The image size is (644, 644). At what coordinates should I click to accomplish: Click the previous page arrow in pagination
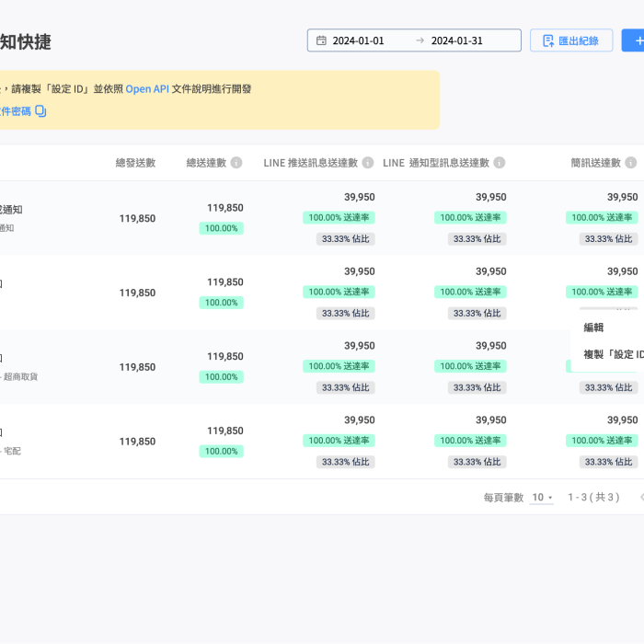(641, 498)
